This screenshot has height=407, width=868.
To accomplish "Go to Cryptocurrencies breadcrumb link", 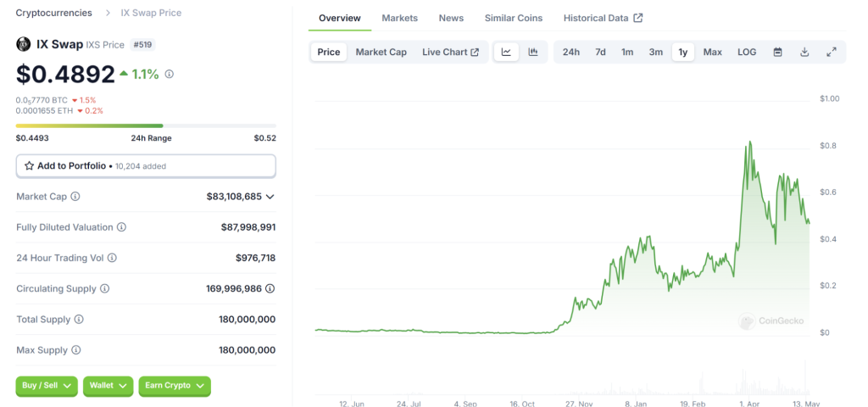I will tap(55, 13).
